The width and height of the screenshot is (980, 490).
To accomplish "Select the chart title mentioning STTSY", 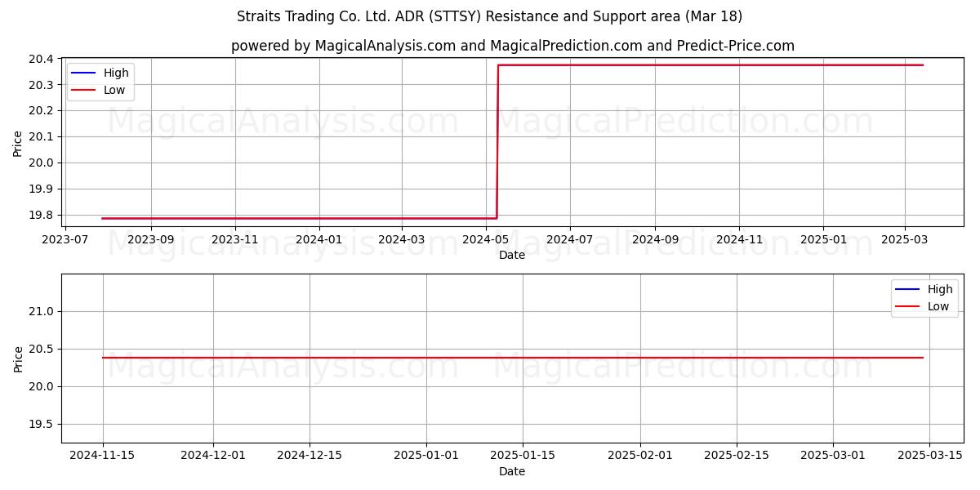I will pos(489,16).
